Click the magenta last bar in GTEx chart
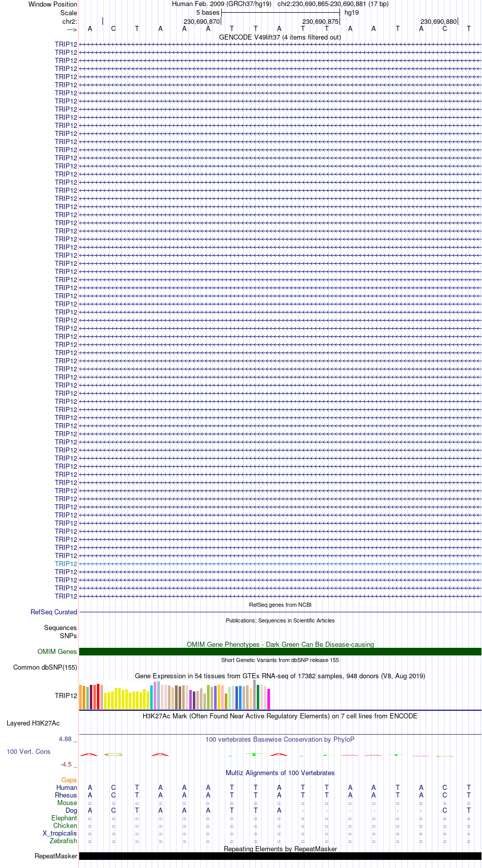This screenshot has width=482, height=868. click(268, 699)
